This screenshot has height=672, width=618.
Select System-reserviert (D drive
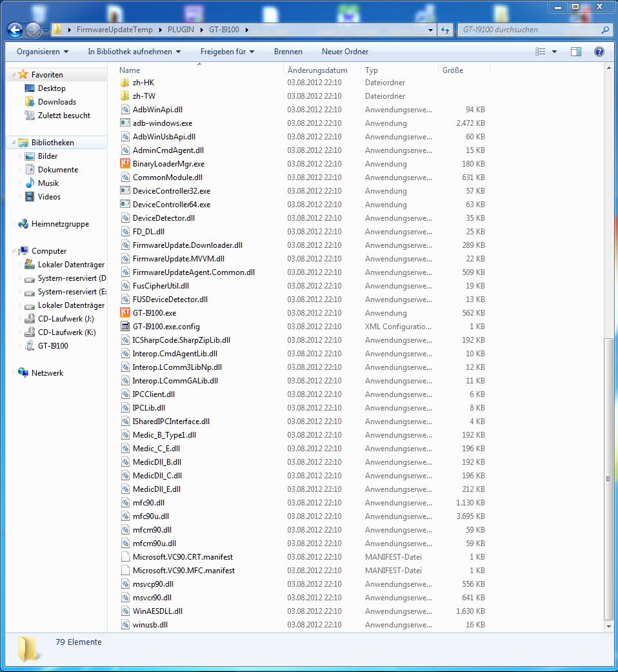click(x=72, y=278)
